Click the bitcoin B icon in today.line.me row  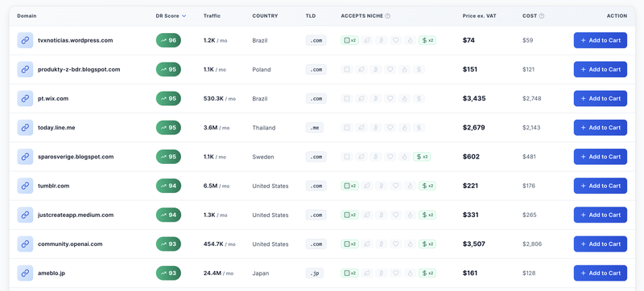coord(375,128)
